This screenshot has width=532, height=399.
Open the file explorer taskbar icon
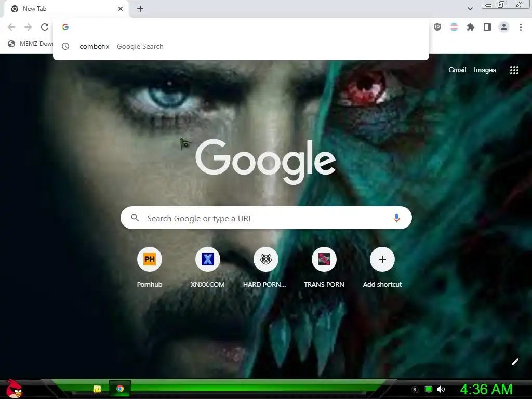97,389
